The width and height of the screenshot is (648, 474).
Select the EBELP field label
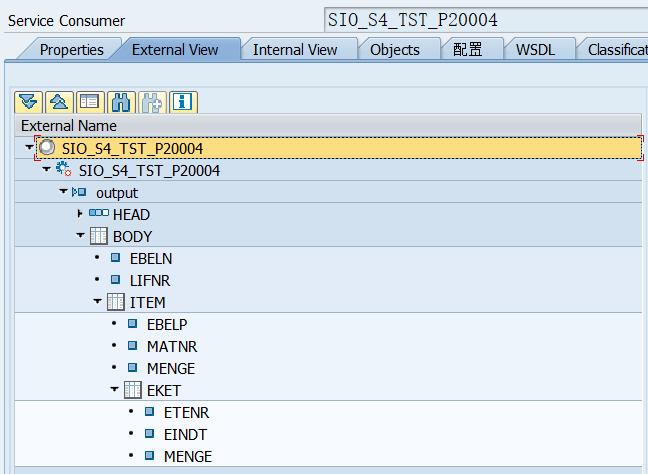click(167, 324)
